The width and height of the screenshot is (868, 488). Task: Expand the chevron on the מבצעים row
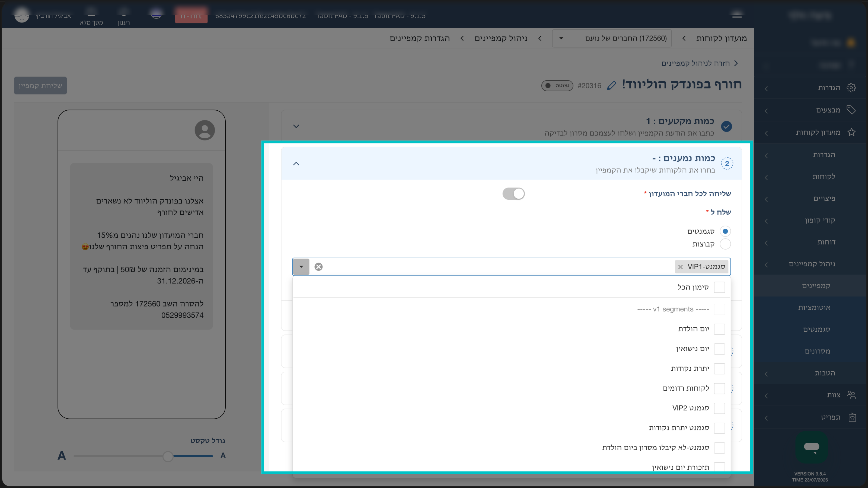(x=766, y=111)
